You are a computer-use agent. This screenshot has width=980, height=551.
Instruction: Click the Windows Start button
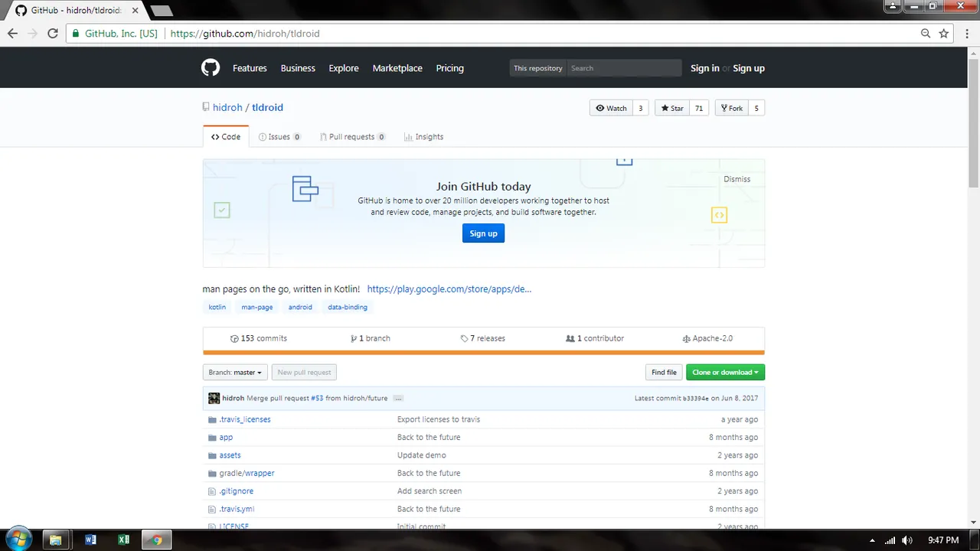click(18, 540)
